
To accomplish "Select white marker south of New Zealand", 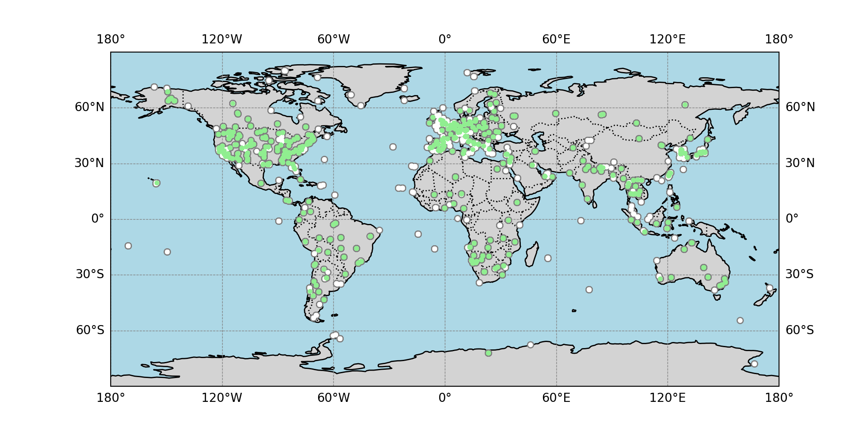I will pos(740,321).
